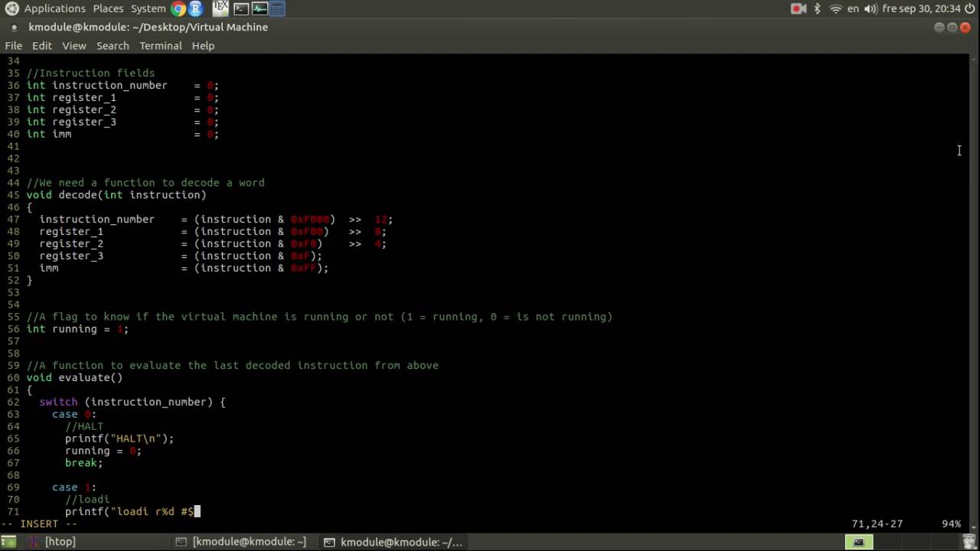Click 'int register_1' declaration on line 37
Viewport: 980px width, 551px height.
click(71, 97)
